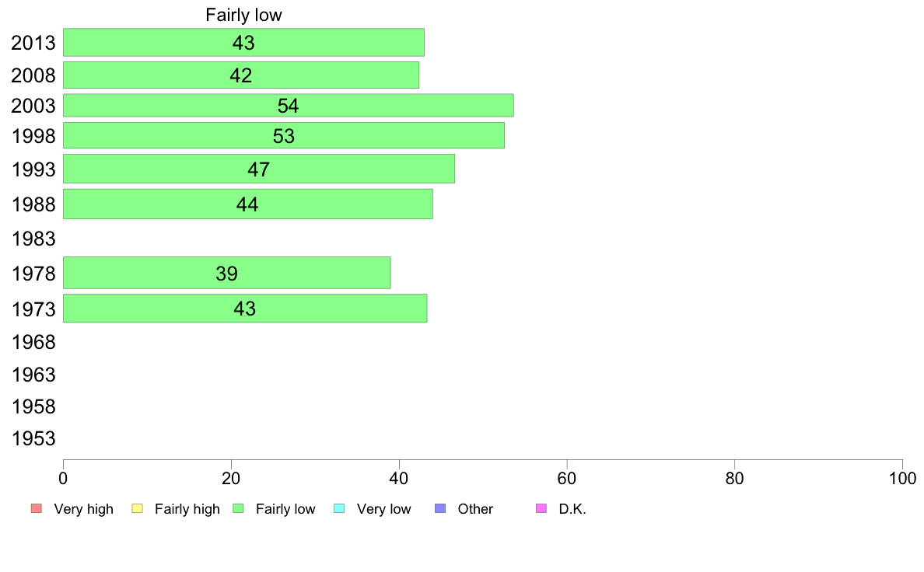
Task: Select the 1973 bar showing 43
Action: (245, 308)
